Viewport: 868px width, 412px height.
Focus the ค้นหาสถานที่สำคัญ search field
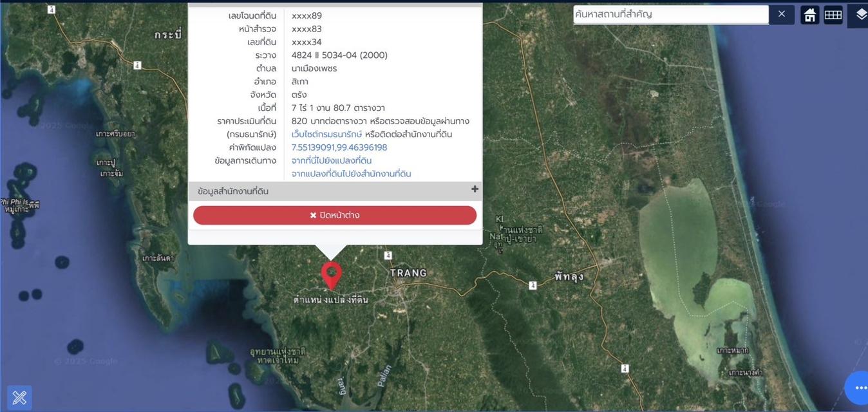click(670, 14)
